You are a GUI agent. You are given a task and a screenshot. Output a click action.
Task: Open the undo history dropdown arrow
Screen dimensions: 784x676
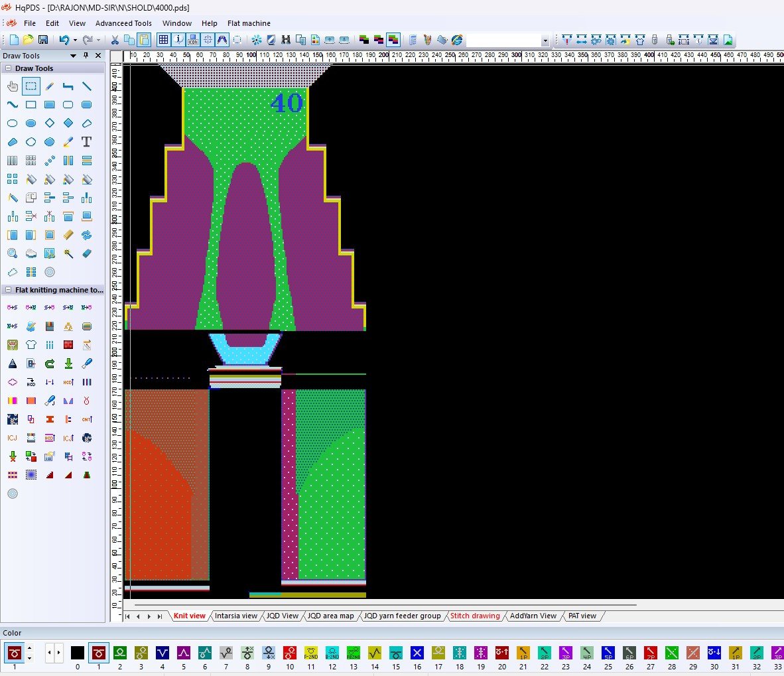tap(74, 40)
